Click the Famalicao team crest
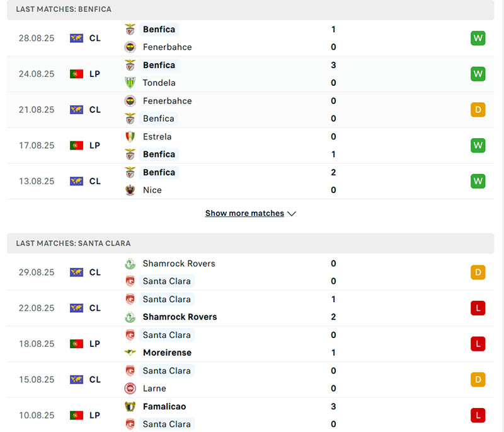Viewport: 504px width, 432px height. pos(130,407)
